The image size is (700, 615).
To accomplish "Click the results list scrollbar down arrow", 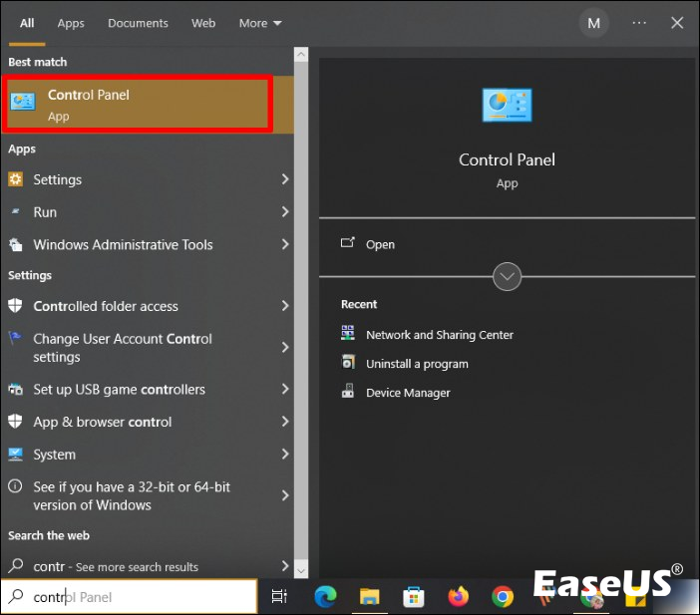I will point(301,567).
